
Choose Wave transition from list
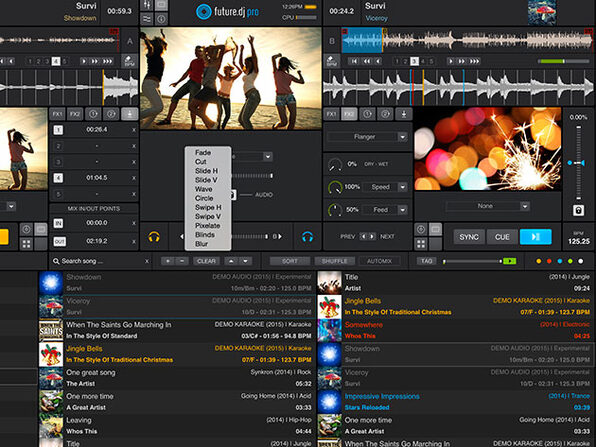(x=203, y=189)
